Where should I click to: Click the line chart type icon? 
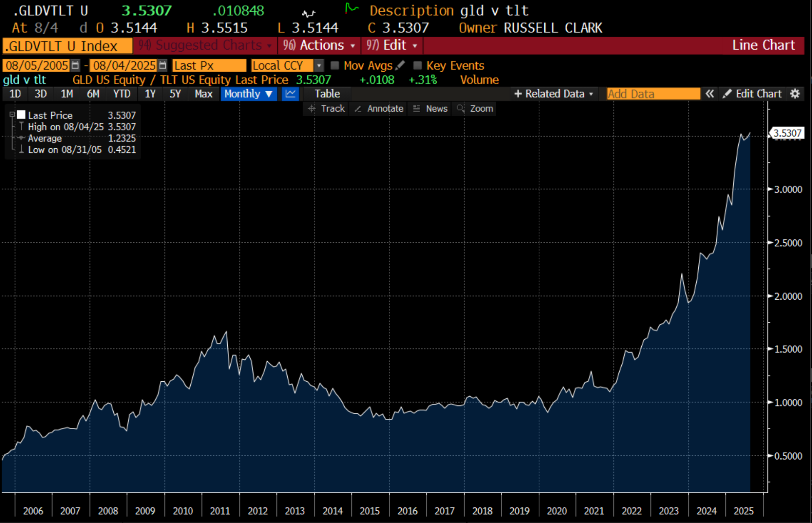coord(290,94)
